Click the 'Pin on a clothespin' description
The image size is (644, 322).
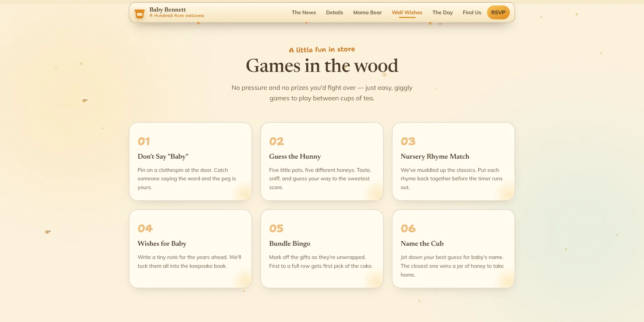(x=187, y=179)
